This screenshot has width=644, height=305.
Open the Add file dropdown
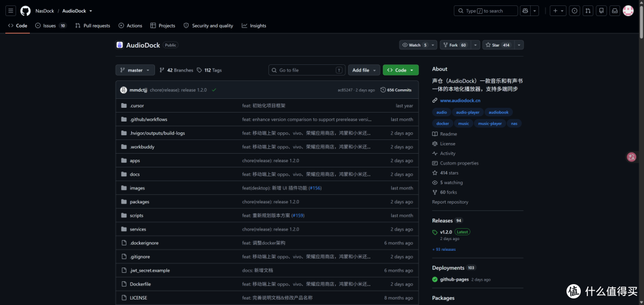point(364,70)
